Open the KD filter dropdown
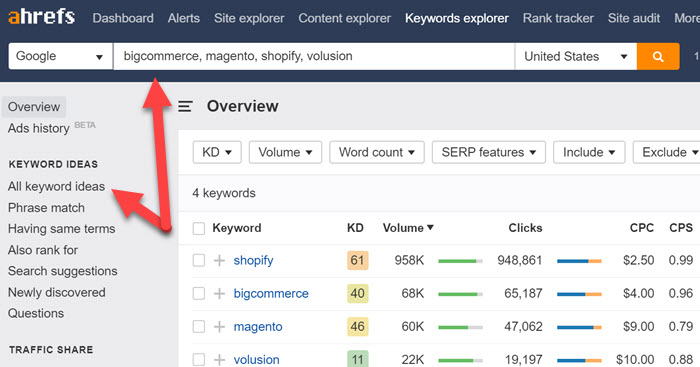Screen dimensions: 700x367 (x=217, y=152)
